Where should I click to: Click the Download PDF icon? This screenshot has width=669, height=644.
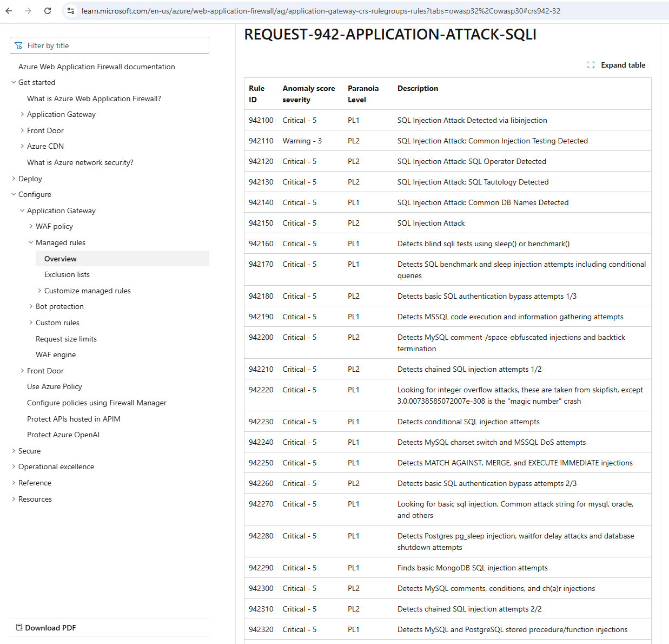click(x=19, y=628)
